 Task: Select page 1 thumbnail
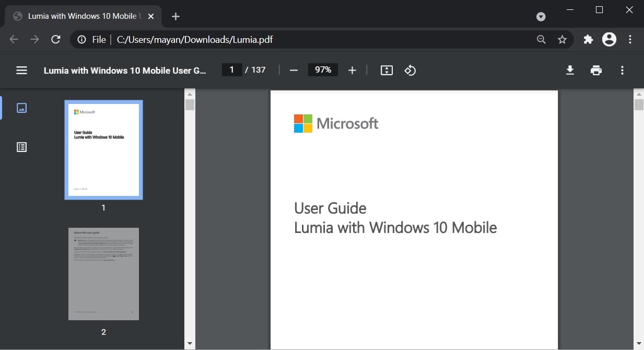pyautogui.click(x=103, y=150)
